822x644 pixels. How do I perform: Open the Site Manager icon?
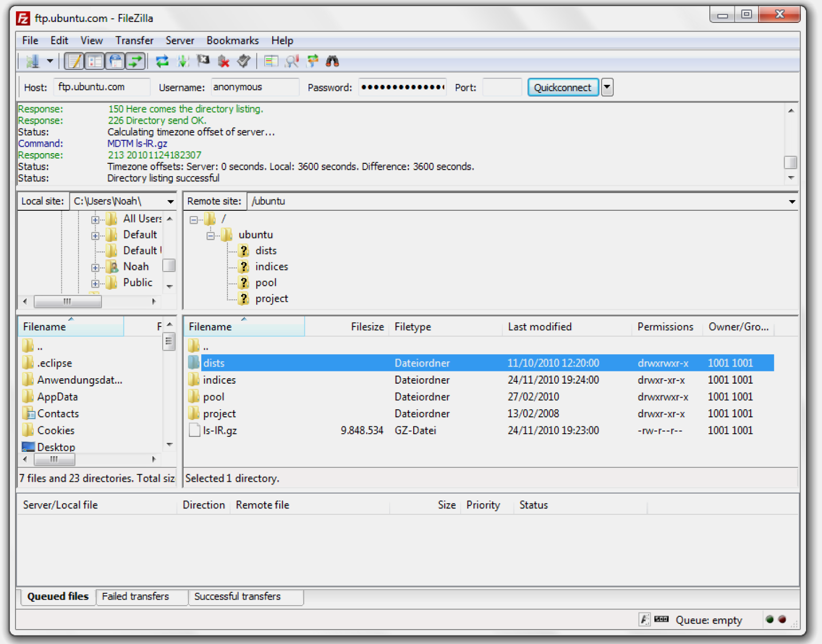tap(33, 61)
